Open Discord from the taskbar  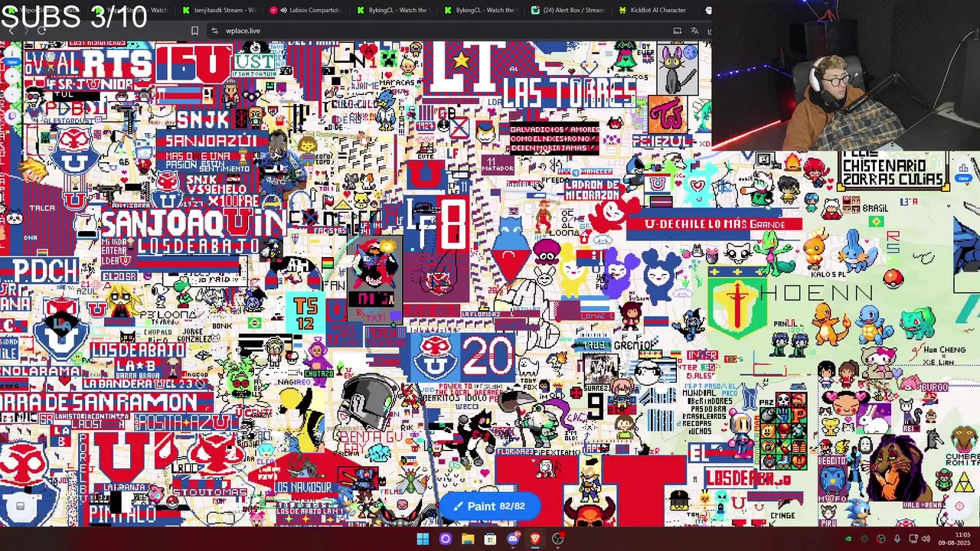coord(513,539)
